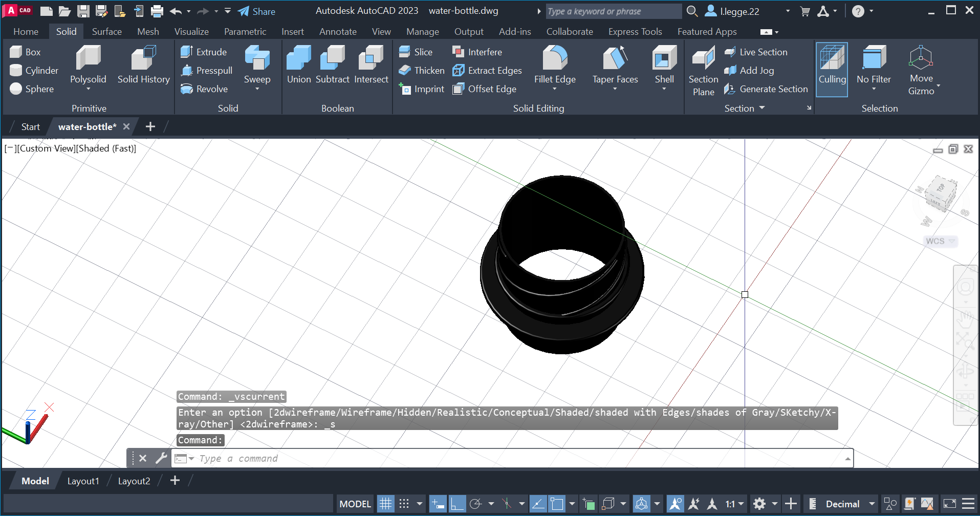Viewport: 980px width, 516px height.
Task: Click the Intersect boolean tool
Action: (371, 64)
